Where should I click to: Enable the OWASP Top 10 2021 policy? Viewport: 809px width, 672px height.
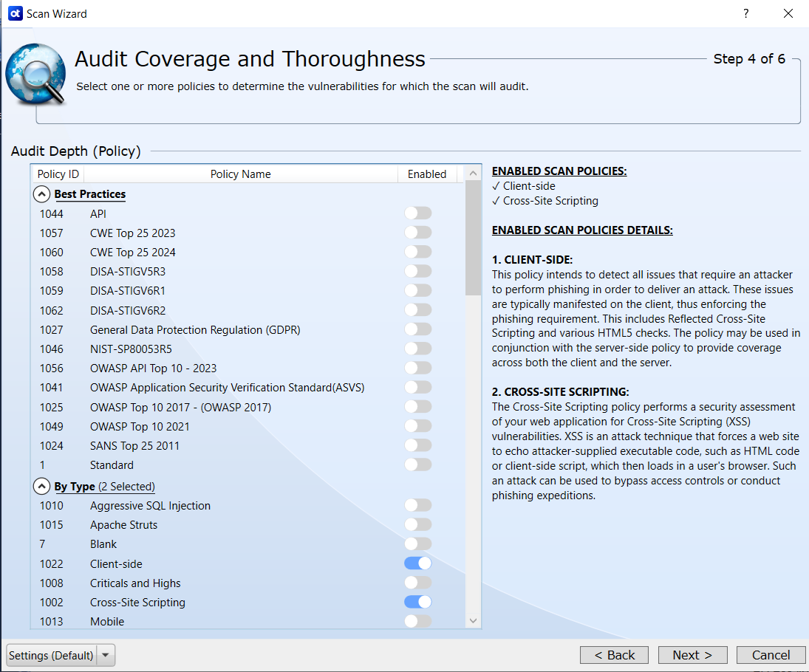417,426
